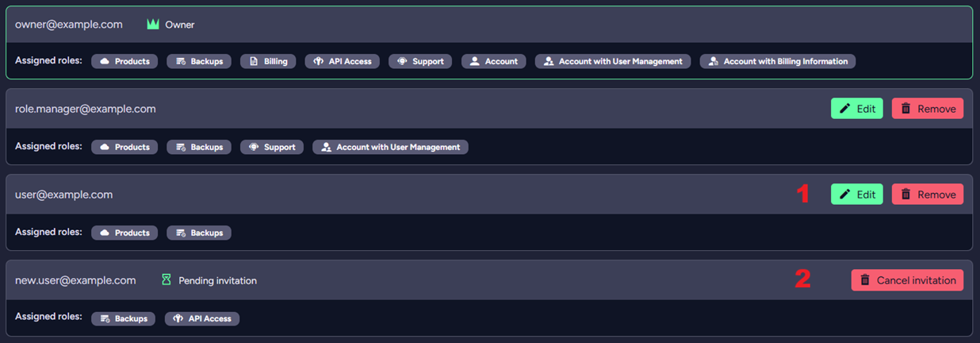Click role.manager's Account with User Management label

(398, 147)
